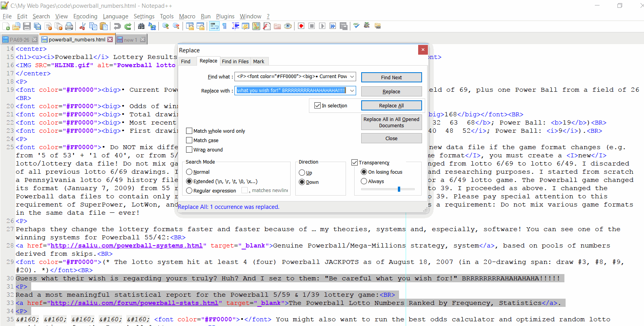644x326 pixels.
Task: Print the document with printer icon
Action: click(x=69, y=26)
